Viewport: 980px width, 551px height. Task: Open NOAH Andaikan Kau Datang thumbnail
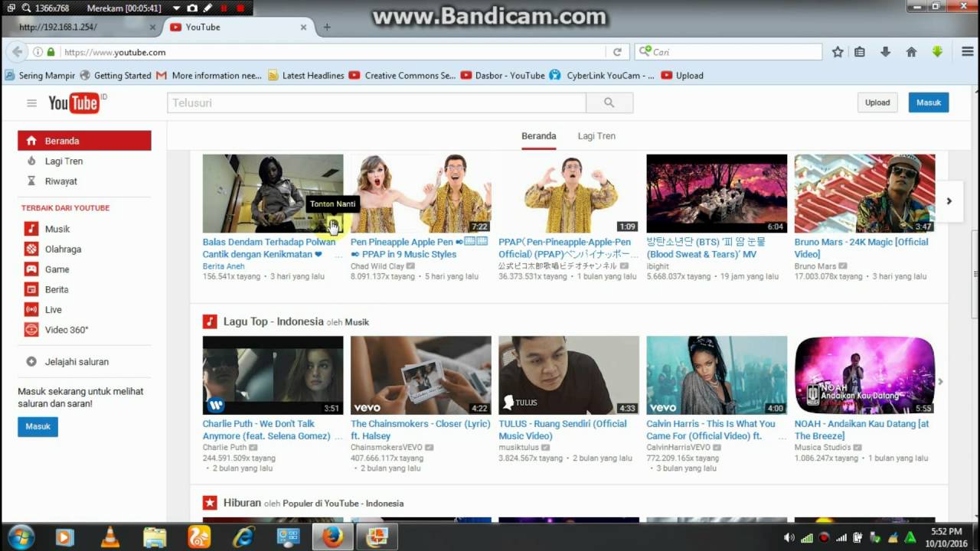point(864,376)
